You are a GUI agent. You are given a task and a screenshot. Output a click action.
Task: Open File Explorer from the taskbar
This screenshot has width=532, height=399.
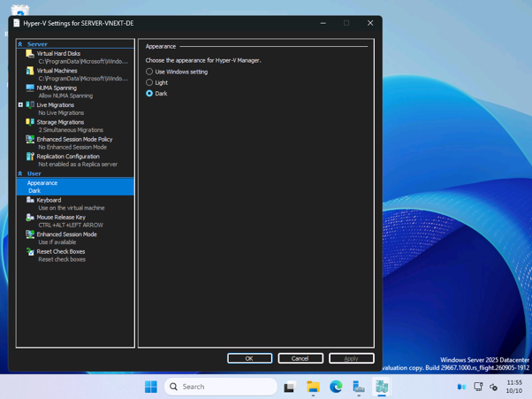pos(313,387)
